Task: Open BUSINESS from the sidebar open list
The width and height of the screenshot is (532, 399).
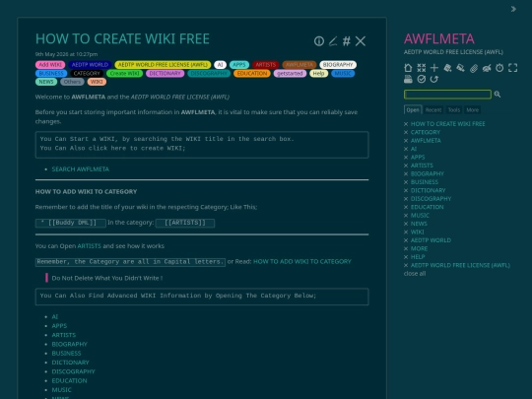Action: pos(425,182)
